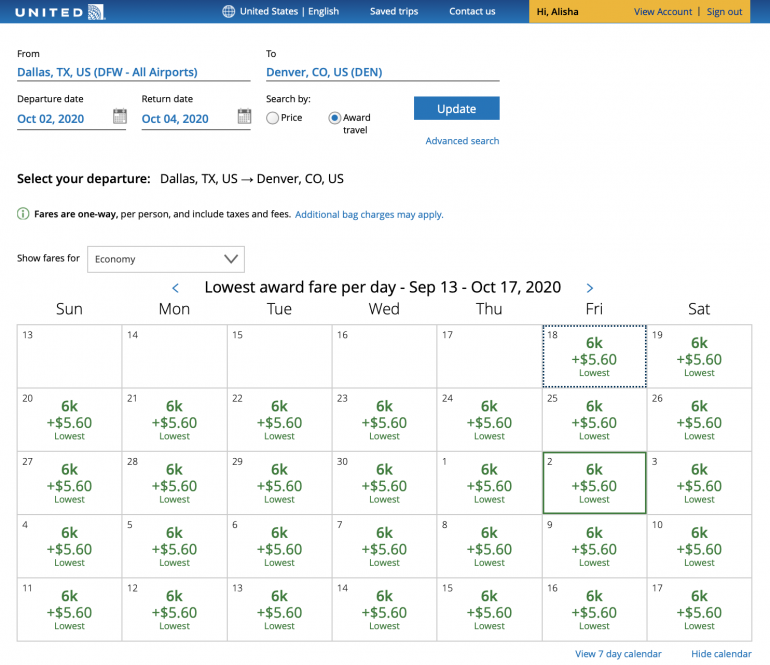Click the Update button
Screen dimensions: 770x665
pos(456,109)
